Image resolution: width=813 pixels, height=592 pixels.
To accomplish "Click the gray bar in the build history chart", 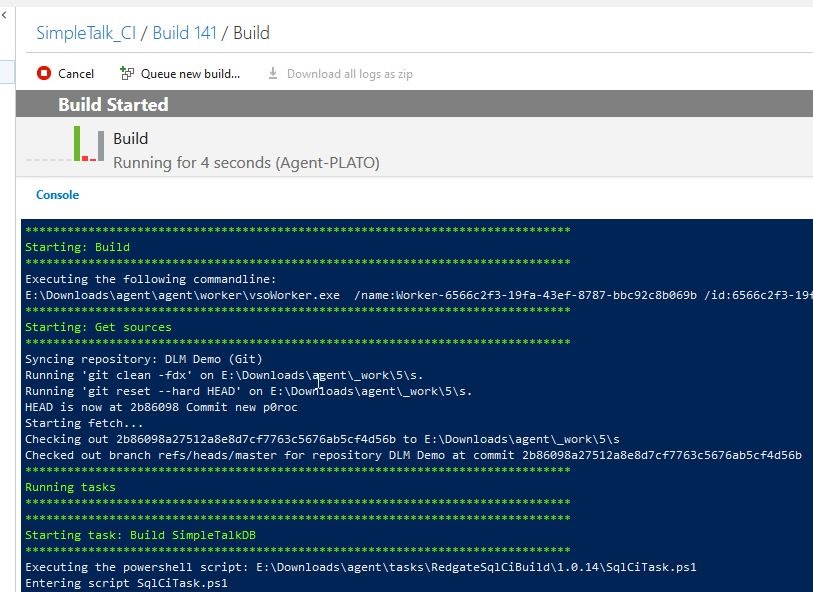I will (101, 146).
